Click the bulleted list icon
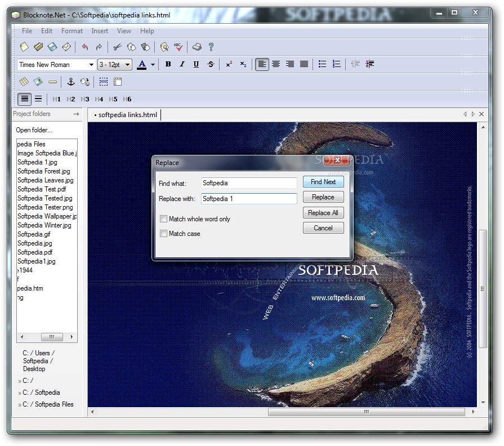 tap(322, 64)
